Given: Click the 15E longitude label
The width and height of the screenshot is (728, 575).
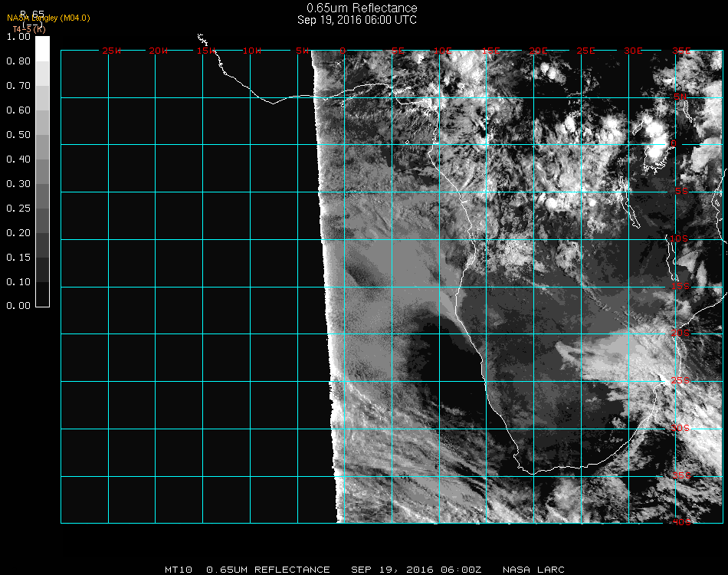Looking at the screenshot, I should (490, 51).
